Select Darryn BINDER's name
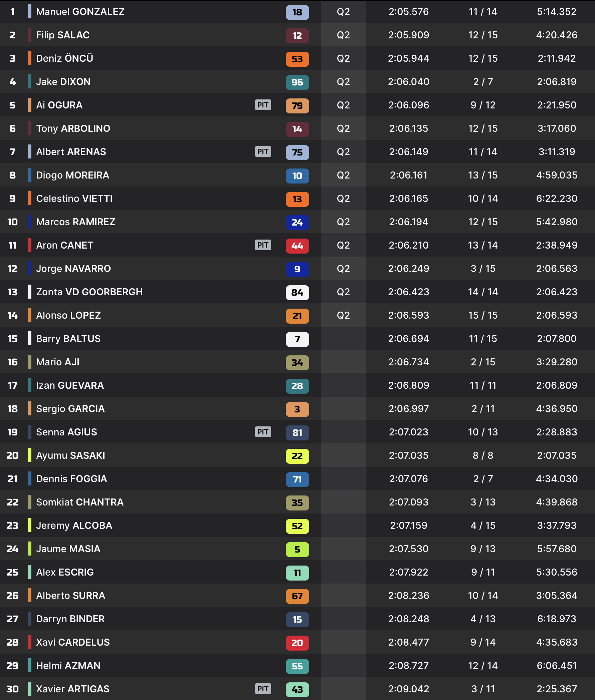Viewport: 595px width, 700px height. 70,619
